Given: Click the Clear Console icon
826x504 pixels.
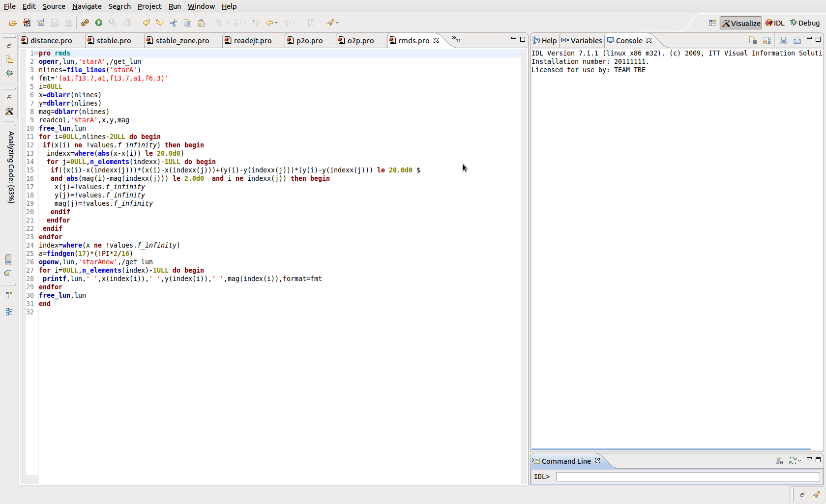Looking at the screenshot, I should point(753,40).
